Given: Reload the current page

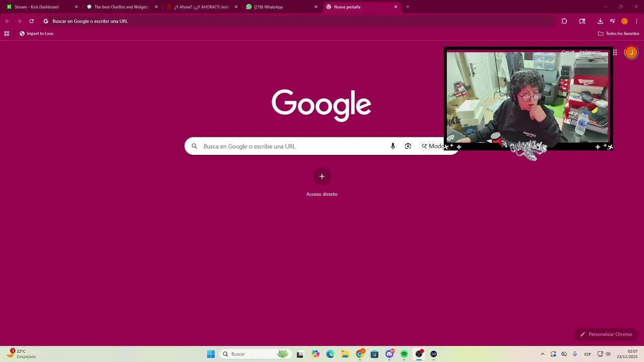Looking at the screenshot, I should (x=31, y=21).
